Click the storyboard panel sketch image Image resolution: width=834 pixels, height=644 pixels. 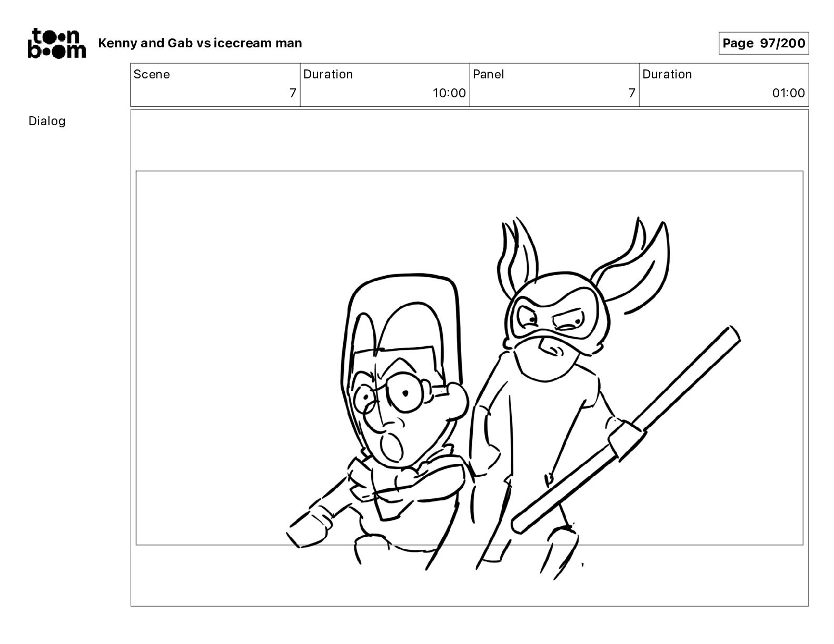tap(470, 358)
